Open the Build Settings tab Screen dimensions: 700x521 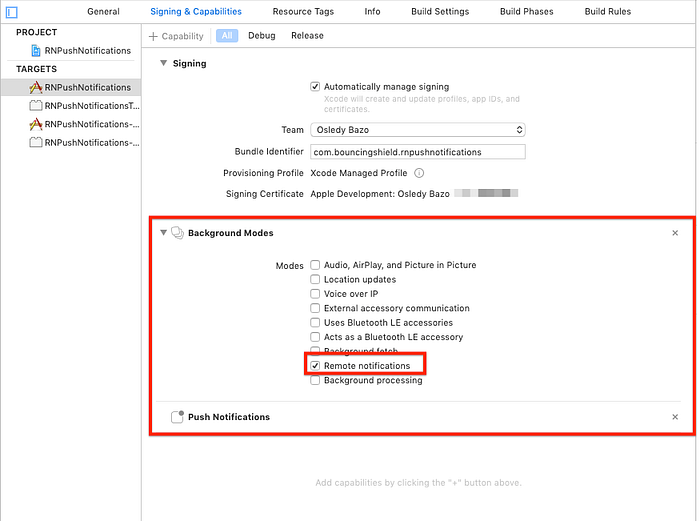point(440,12)
